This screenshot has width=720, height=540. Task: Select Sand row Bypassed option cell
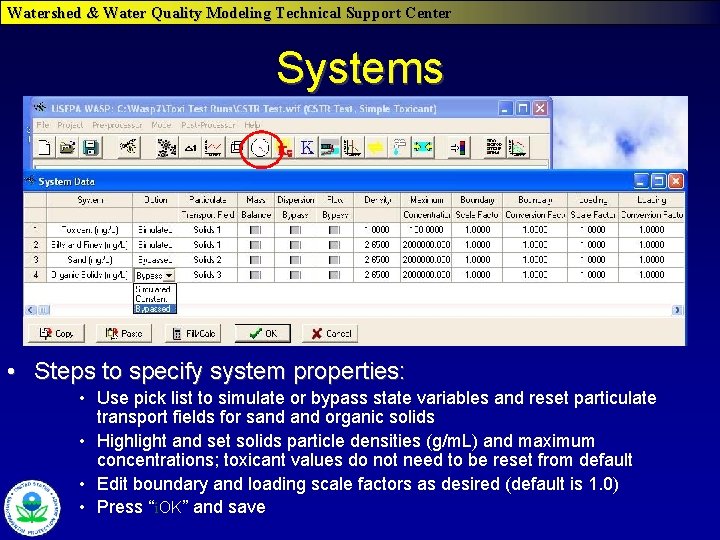pos(155,260)
